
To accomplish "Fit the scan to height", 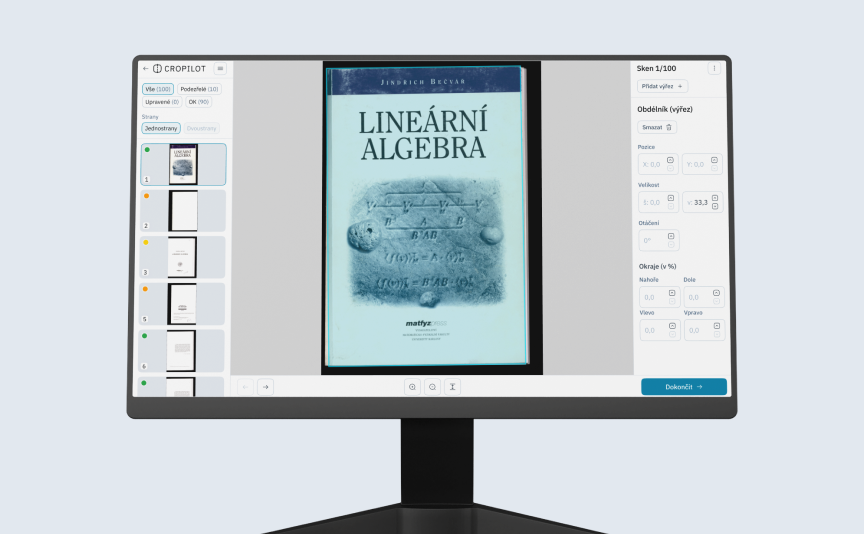I will tap(452, 387).
